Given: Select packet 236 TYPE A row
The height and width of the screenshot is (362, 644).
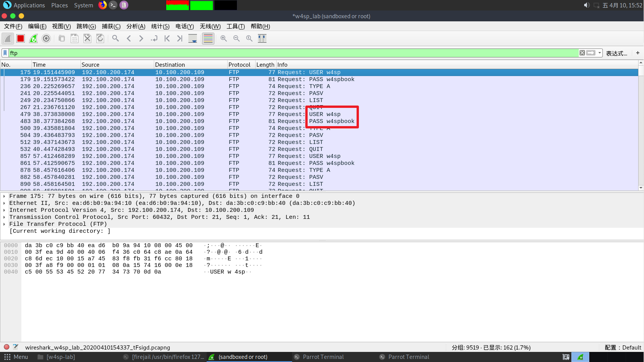Looking at the screenshot, I should (319, 87).
